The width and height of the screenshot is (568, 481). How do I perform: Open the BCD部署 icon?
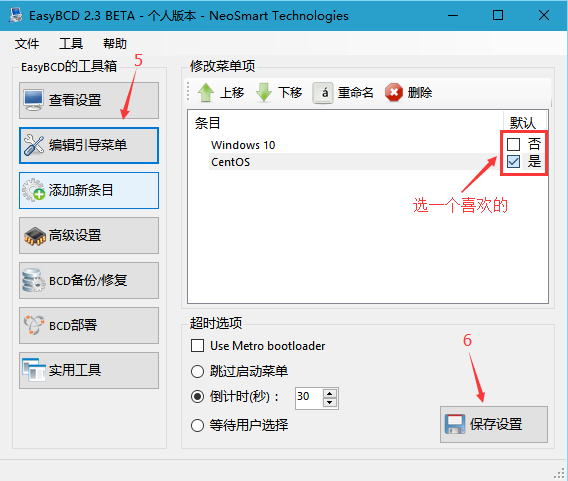tap(34, 325)
